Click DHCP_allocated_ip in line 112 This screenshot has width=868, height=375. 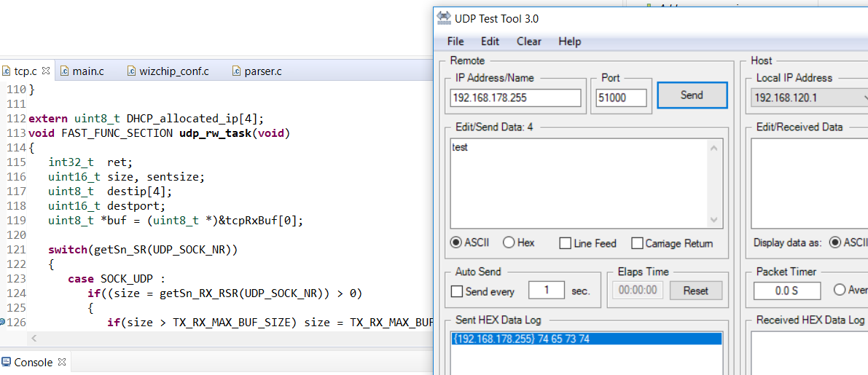click(x=185, y=119)
